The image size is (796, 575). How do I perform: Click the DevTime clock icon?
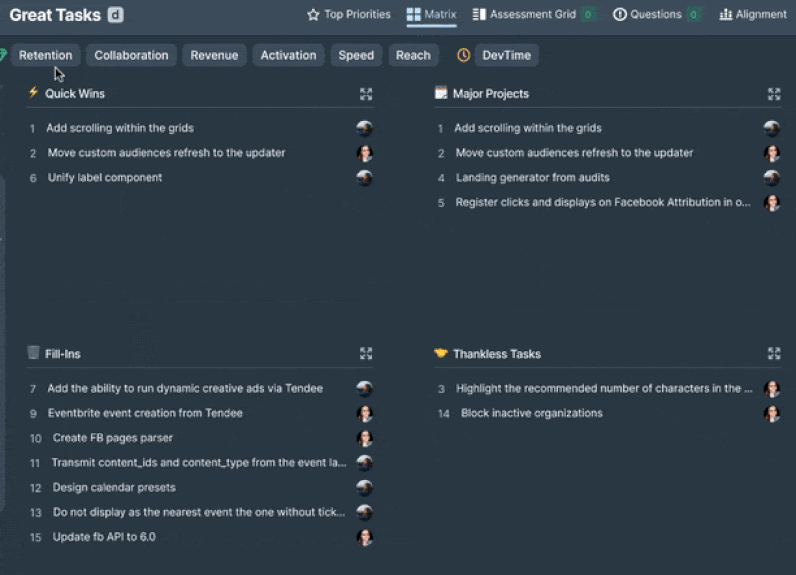(464, 56)
